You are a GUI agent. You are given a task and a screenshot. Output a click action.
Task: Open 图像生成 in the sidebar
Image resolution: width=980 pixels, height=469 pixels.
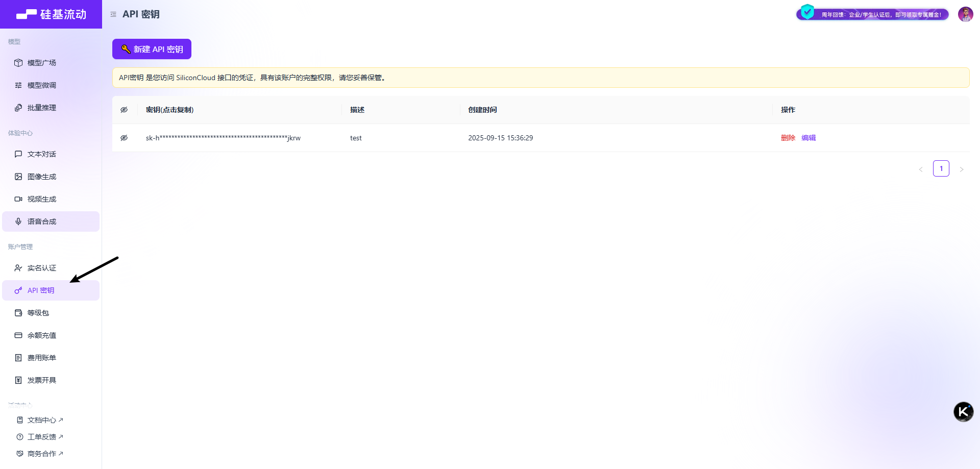coord(42,177)
